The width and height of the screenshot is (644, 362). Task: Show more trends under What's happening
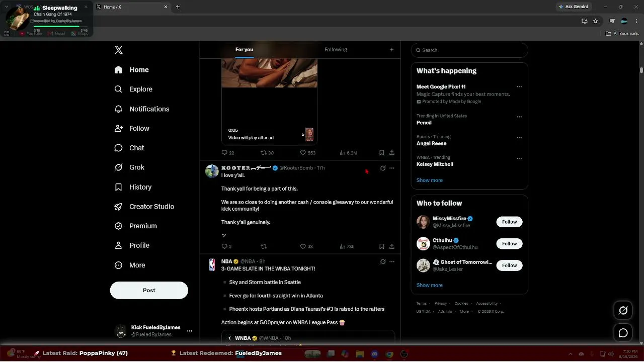(429, 180)
